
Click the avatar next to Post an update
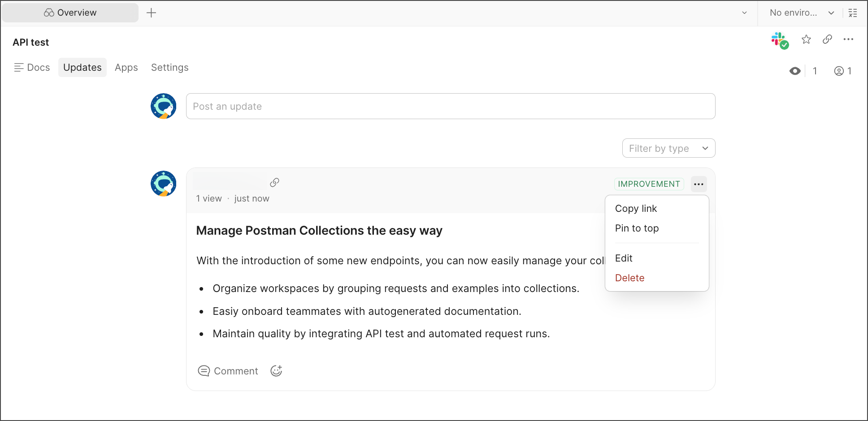164,106
